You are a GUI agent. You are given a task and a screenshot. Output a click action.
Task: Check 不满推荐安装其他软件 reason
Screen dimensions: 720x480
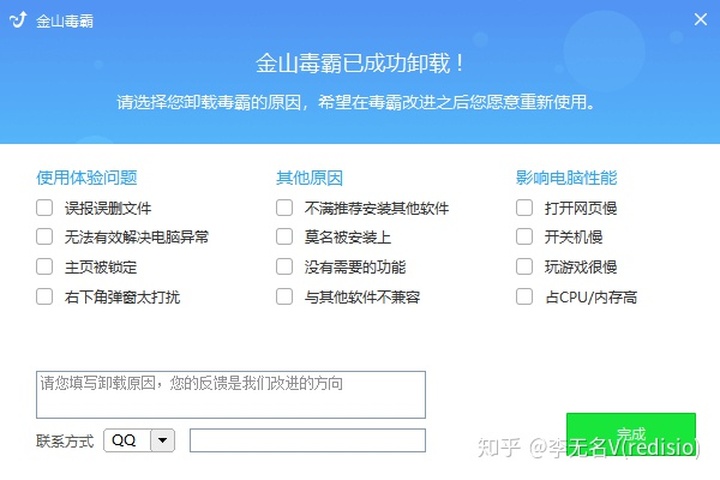tap(284, 208)
